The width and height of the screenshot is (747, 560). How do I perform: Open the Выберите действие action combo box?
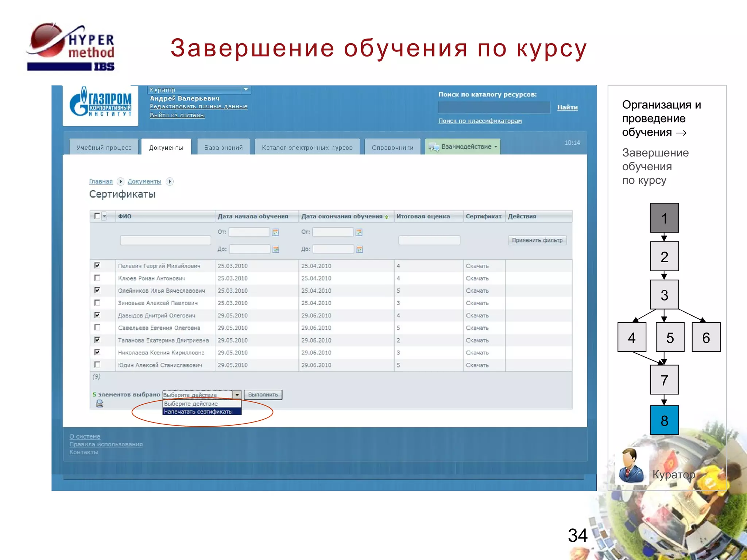(202, 395)
